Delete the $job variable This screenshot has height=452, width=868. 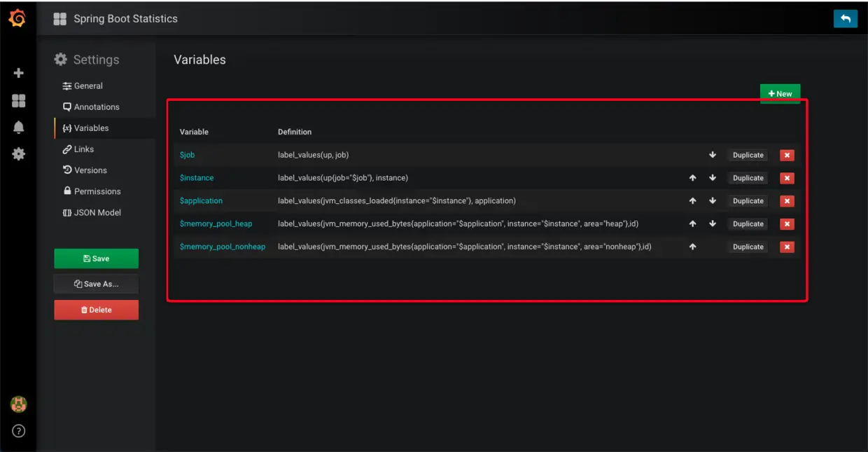[787, 156]
